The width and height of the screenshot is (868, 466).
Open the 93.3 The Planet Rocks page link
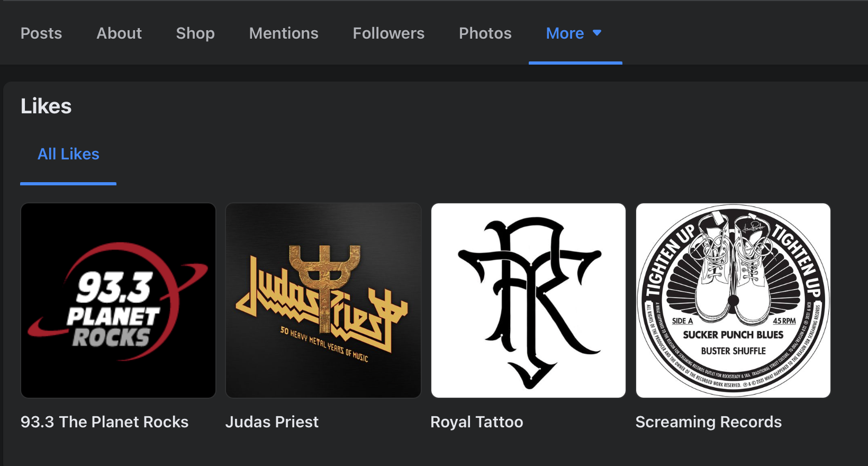coord(104,422)
